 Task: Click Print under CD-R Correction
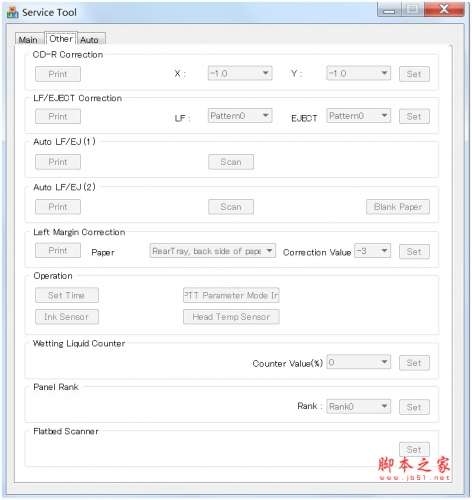click(x=58, y=74)
